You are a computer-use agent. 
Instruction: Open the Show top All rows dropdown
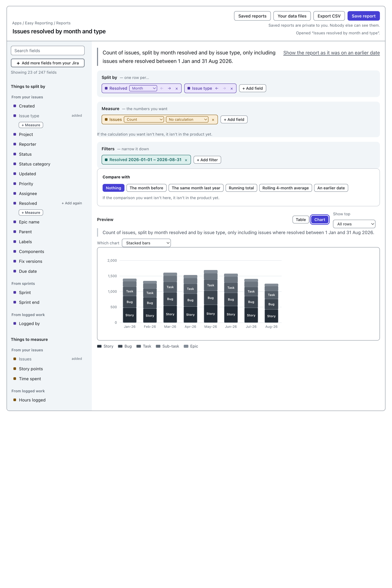pos(354,224)
